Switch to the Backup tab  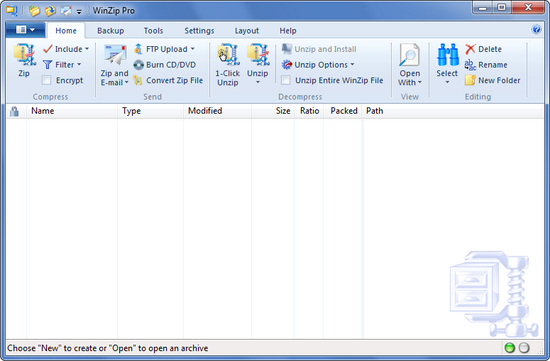[110, 31]
